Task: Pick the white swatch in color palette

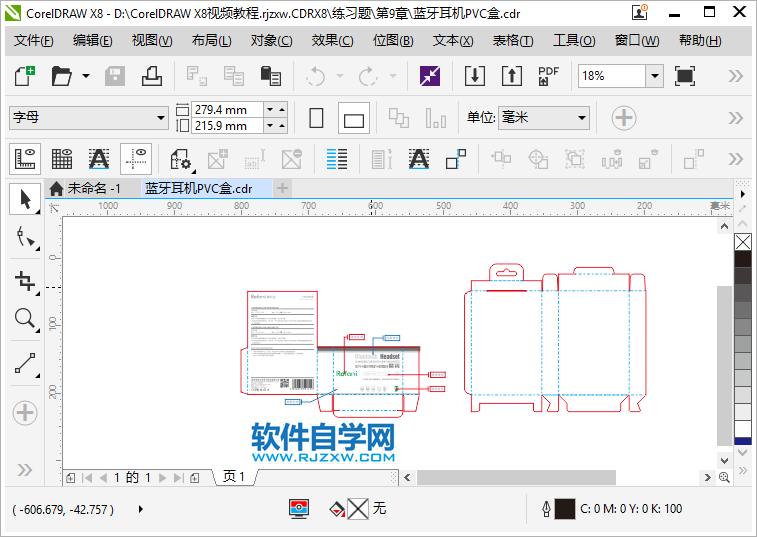Action: click(743, 429)
